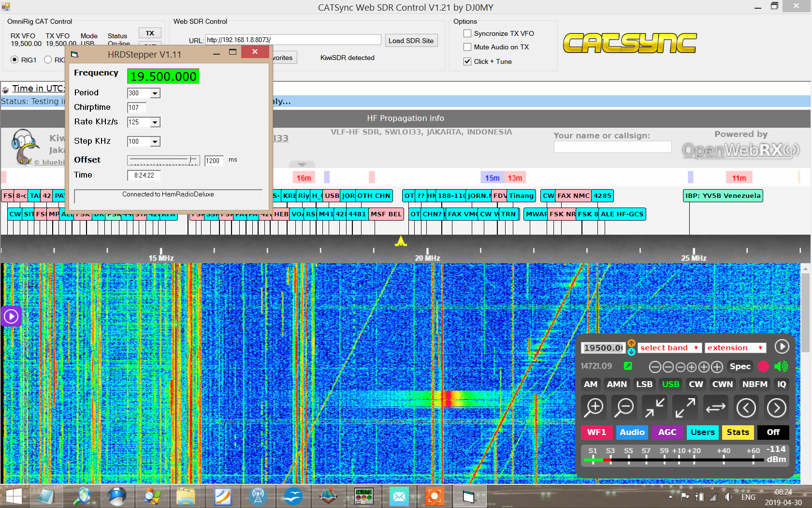Select NBFM mode button
812x508 pixels.
755,384
